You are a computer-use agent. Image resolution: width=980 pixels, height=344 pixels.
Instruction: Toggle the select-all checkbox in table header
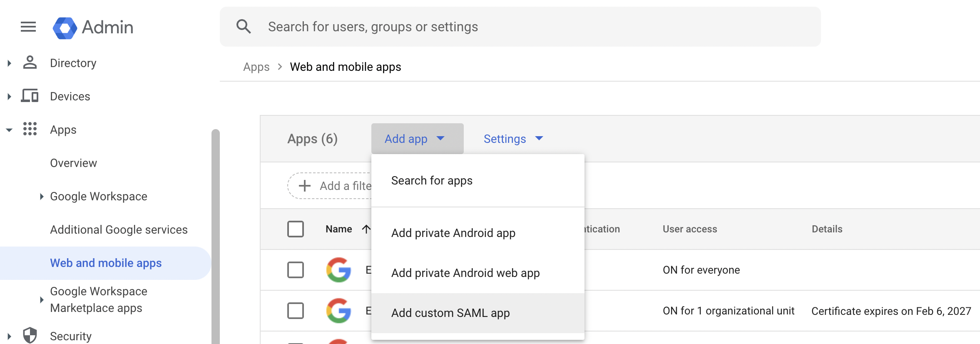(296, 229)
